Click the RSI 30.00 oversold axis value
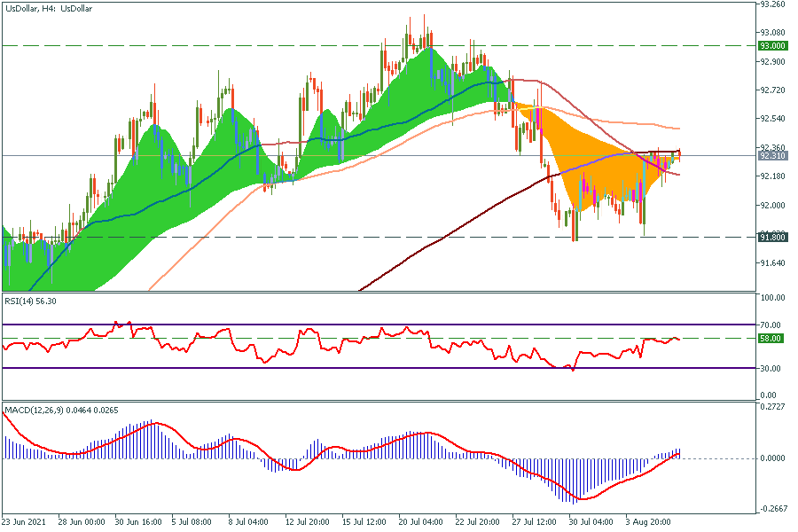The height and width of the screenshot is (532, 798). (771, 369)
